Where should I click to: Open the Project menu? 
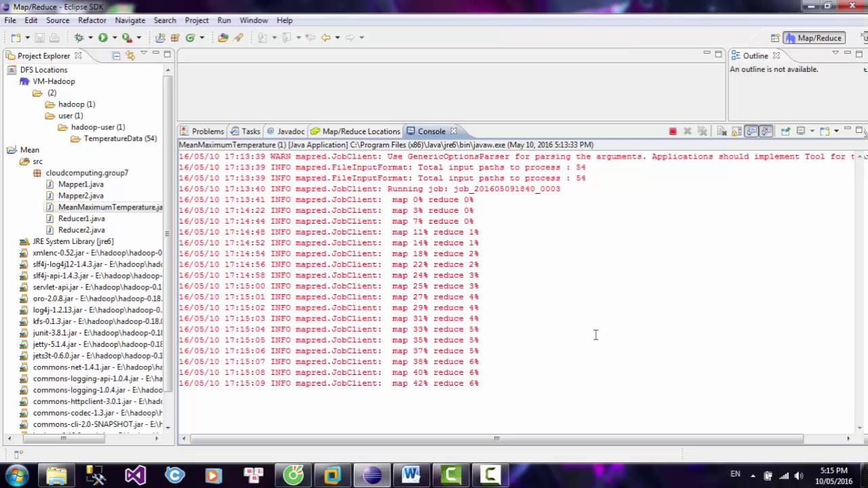pyautogui.click(x=197, y=20)
